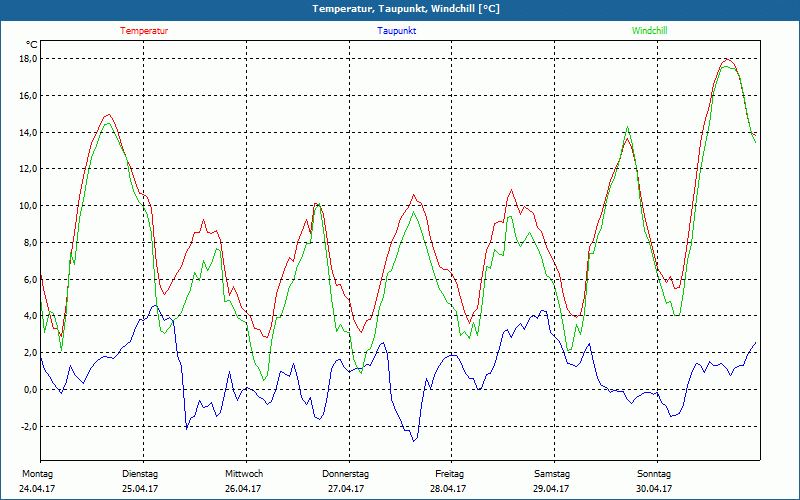Select the blue 'Taupunkt' legend label
This screenshot has width=800, height=500.
tap(396, 31)
